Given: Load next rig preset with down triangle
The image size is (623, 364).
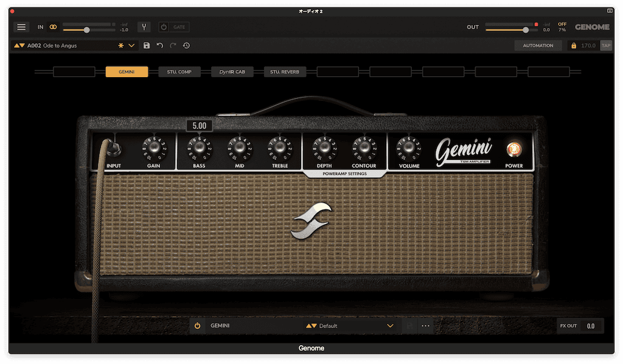Looking at the screenshot, I should click(23, 46).
